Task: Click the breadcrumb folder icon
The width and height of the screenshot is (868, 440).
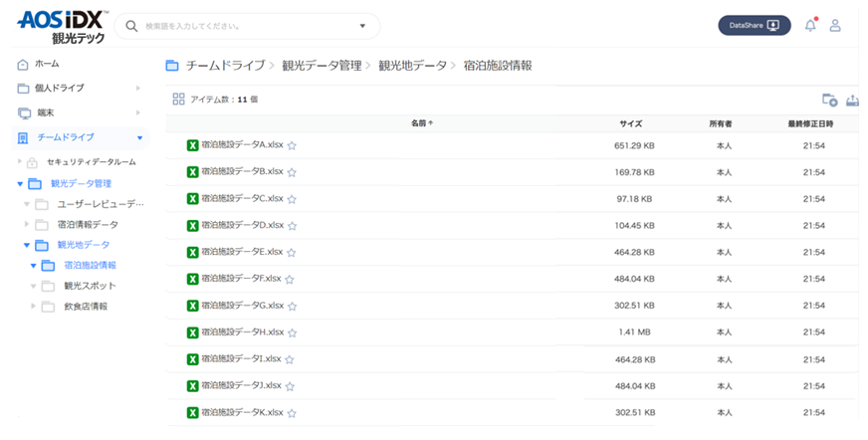Action: tap(172, 66)
